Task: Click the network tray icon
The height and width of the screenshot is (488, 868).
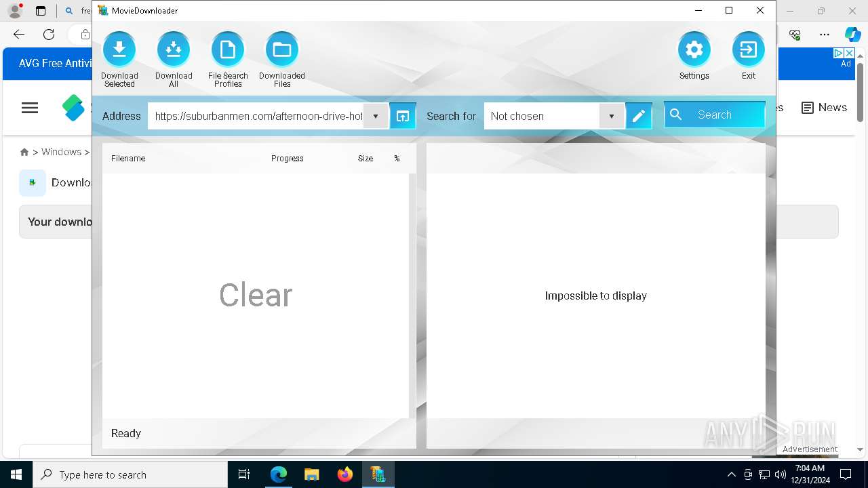Action: click(x=764, y=474)
